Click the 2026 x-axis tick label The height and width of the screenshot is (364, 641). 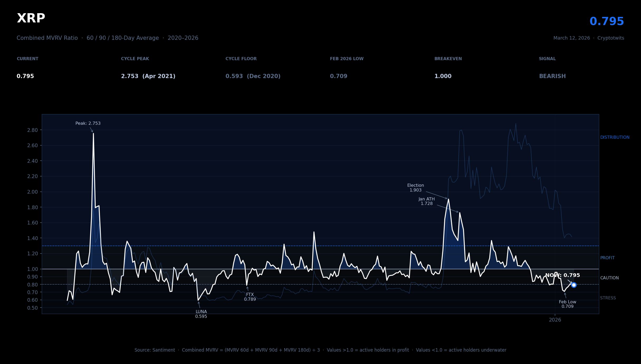point(555,320)
